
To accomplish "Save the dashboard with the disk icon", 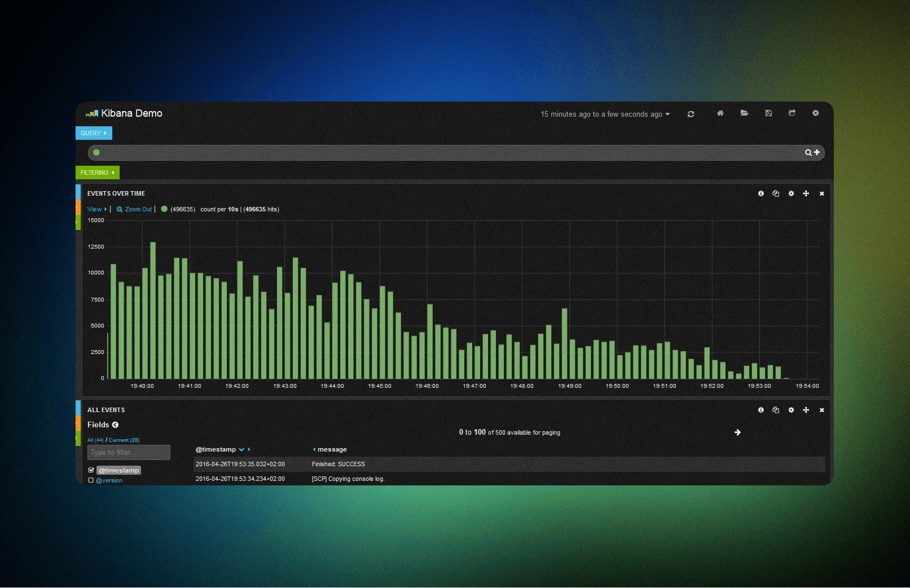I will pyautogui.click(x=768, y=113).
